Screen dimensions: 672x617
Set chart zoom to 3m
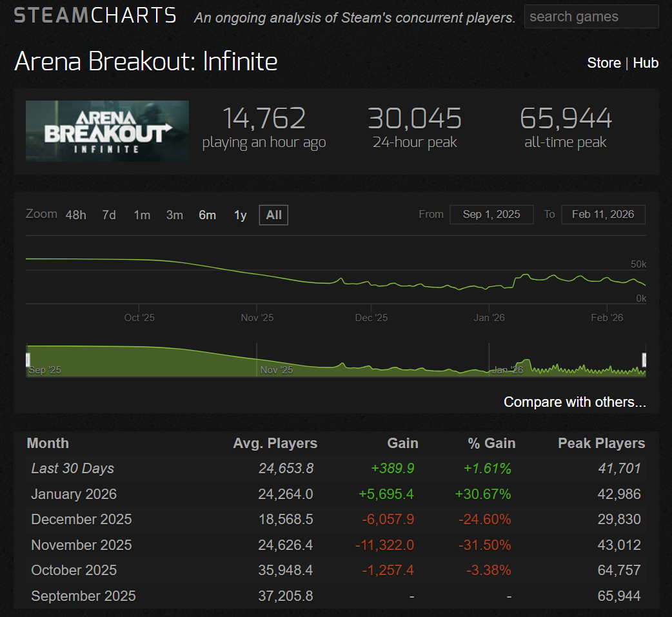174,215
